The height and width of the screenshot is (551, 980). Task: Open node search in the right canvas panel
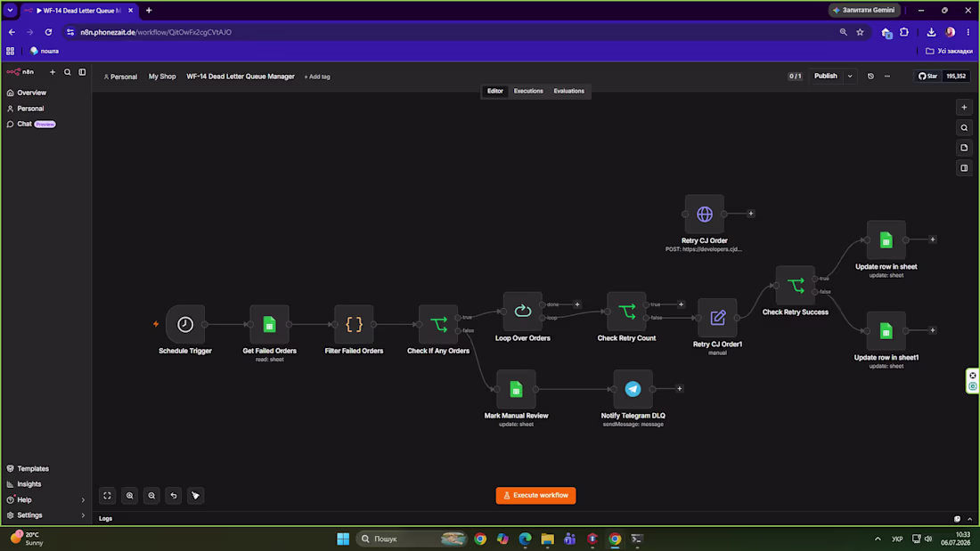[x=964, y=127]
